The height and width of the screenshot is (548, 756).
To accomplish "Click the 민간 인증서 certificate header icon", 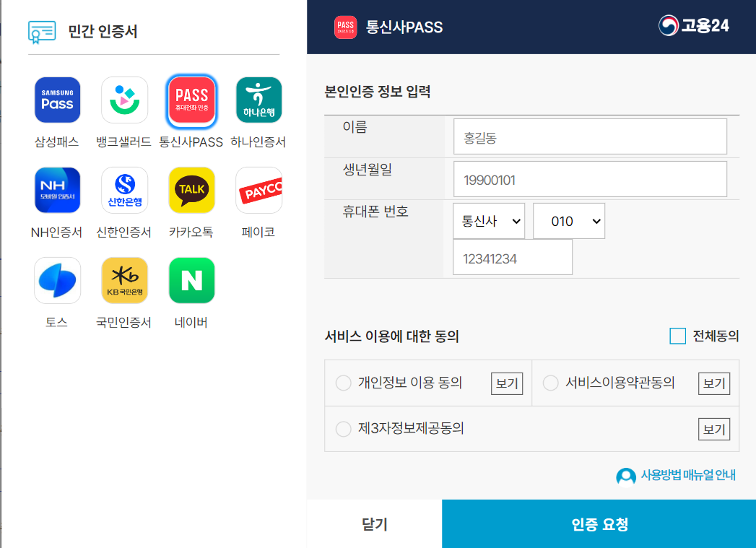I will [x=42, y=32].
